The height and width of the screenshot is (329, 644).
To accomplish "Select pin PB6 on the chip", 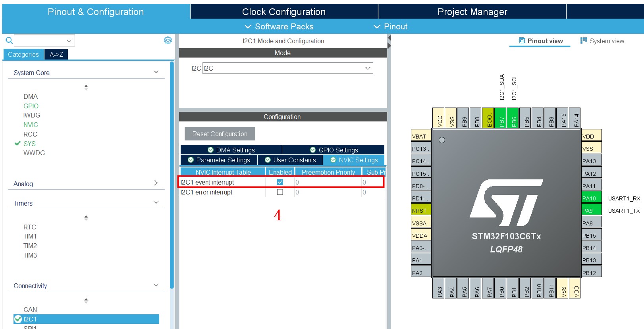I will 513,117.
